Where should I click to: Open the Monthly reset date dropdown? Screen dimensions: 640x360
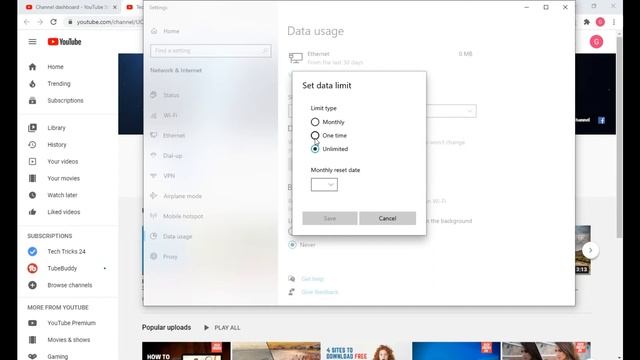tap(324, 185)
